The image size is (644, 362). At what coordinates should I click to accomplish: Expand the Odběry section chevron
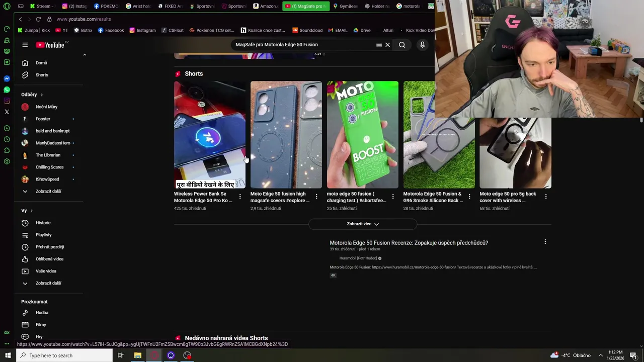pos(41,95)
